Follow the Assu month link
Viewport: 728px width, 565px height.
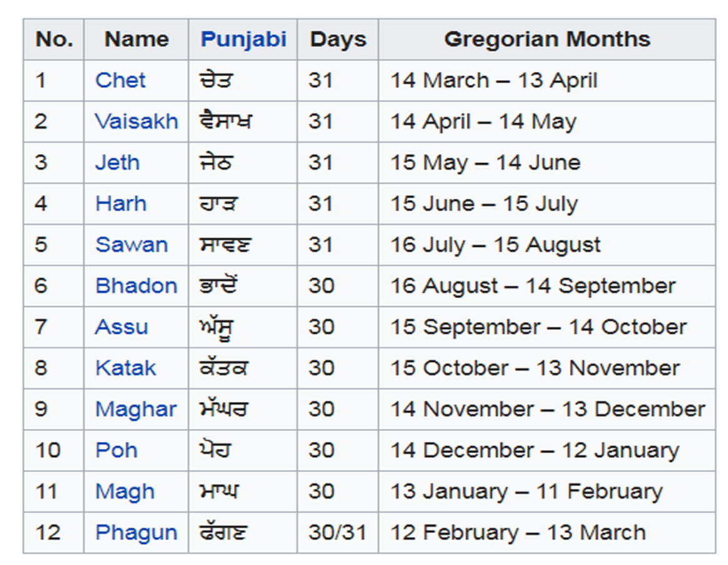[x=121, y=327]
